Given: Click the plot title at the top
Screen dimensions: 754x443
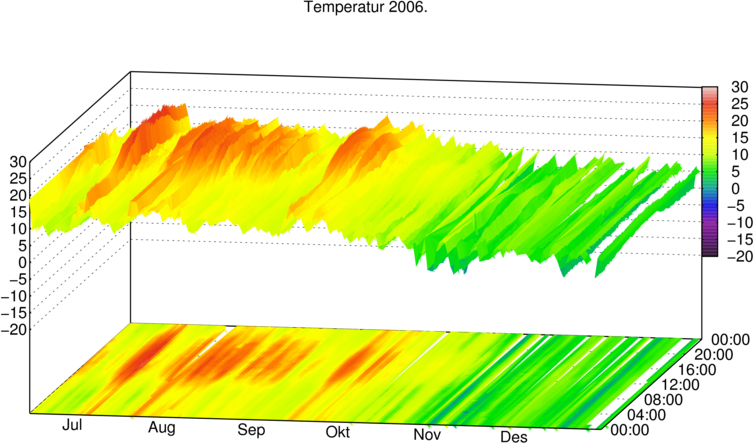Looking at the screenshot, I should tap(364, 7).
